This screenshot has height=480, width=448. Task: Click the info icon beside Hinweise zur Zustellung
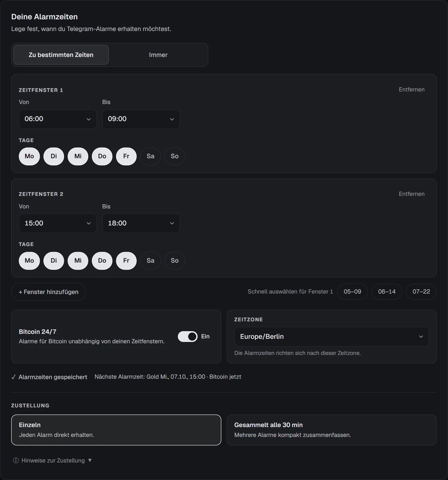[x=16, y=460]
